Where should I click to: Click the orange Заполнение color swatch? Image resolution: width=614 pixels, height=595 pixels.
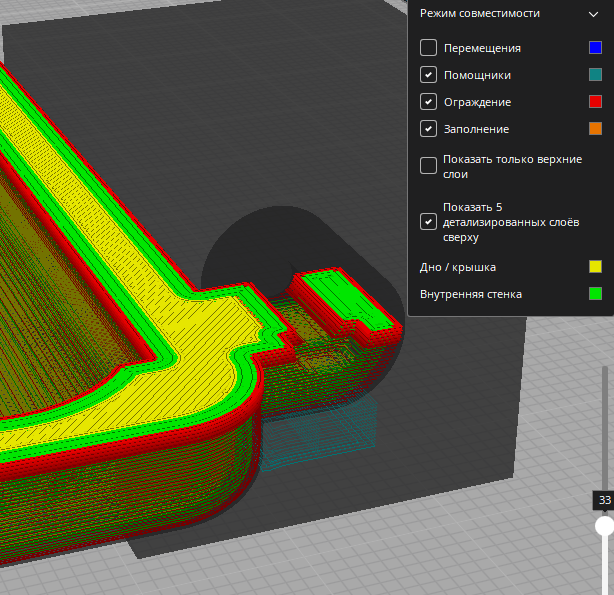click(x=595, y=129)
